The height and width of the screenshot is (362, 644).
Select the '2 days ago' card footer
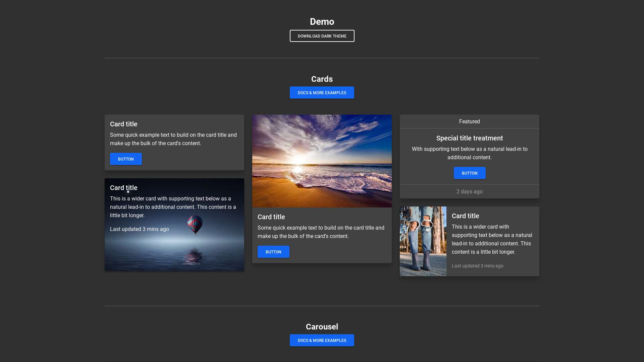[x=469, y=191]
